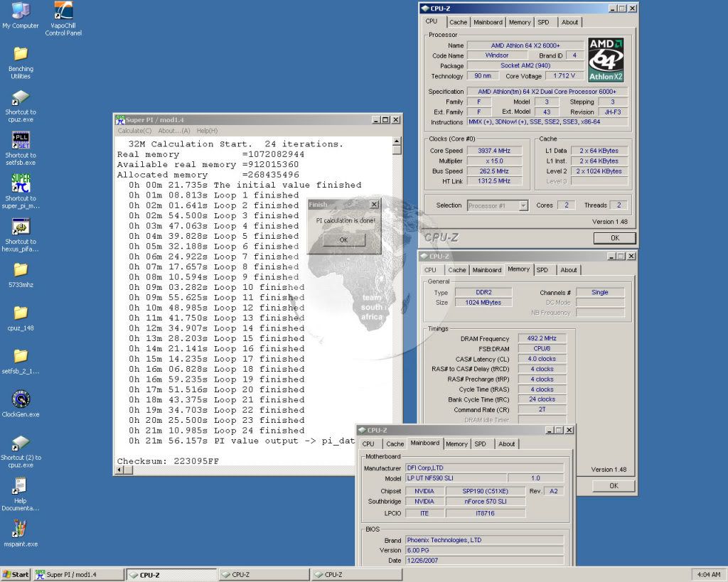Click the AMD Athlon 64 X2 logo
The height and width of the screenshot is (582, 728).
click(x=606, y=60)
